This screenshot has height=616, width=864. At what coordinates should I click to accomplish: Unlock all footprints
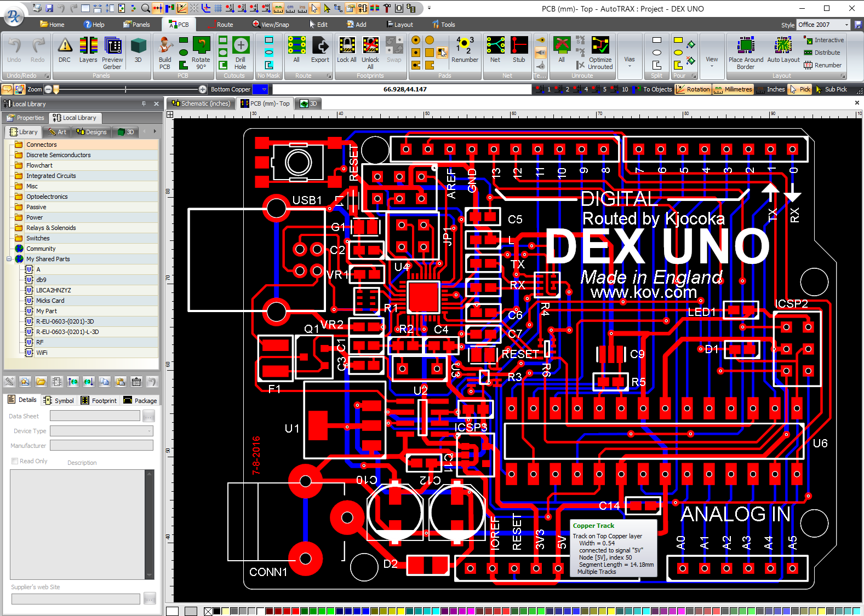pyautogui.click(x=370, y=53)
